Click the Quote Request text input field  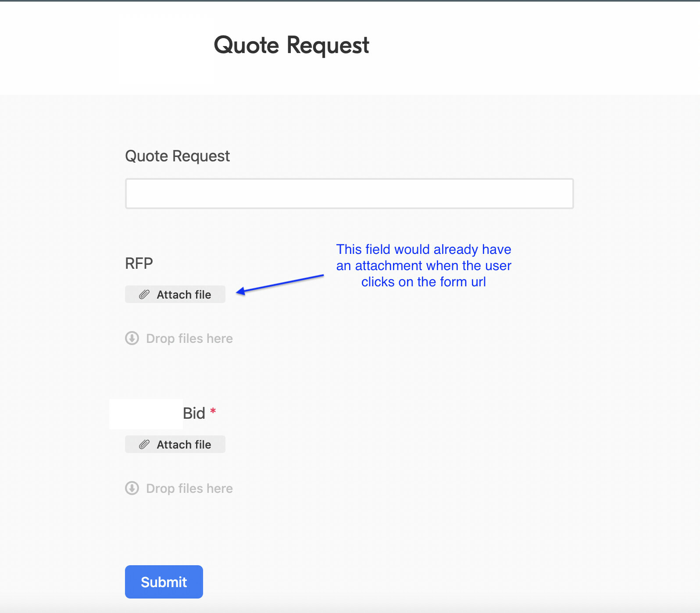pyautogui.click(x=349, y=193)
